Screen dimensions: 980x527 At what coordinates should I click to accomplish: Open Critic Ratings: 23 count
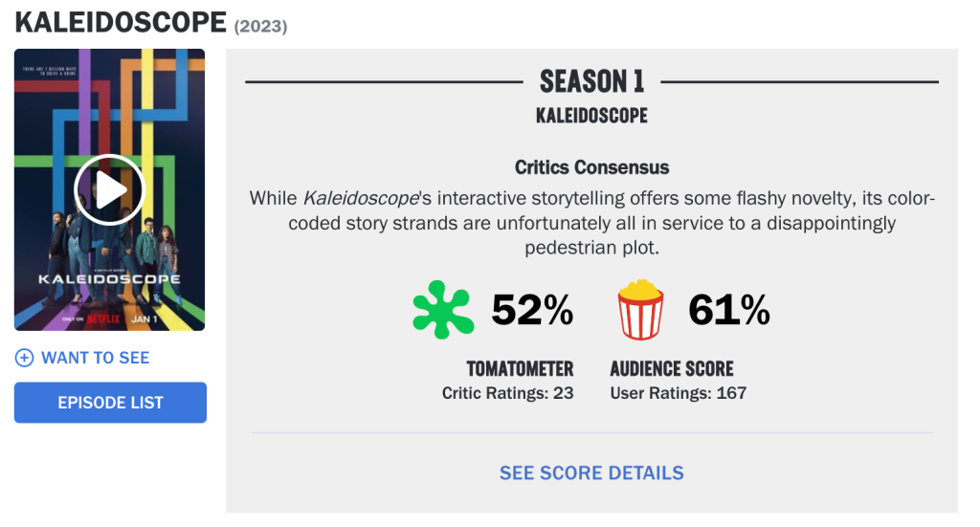pyautogui.click(x=507, y=393)
